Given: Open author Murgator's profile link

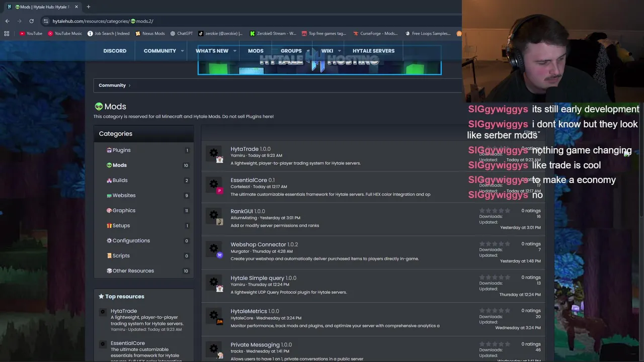Looking at the screenshot, I should [240, 251].
